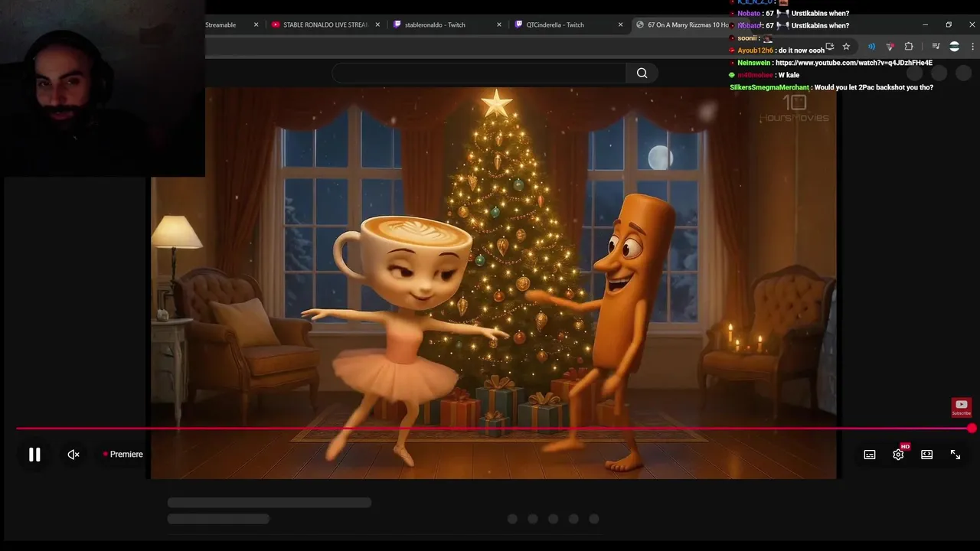Click the 'W kale' chat message

[x=789, y=75]
